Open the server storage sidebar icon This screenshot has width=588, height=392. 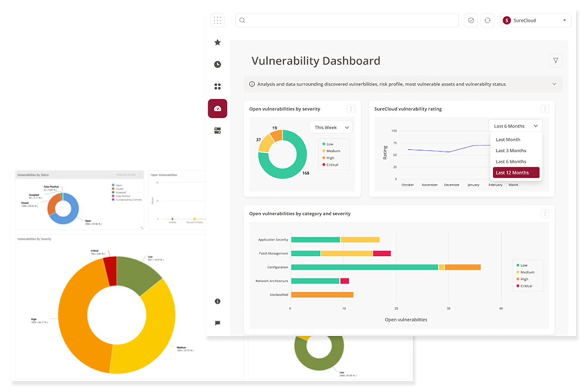click(218, 130)
